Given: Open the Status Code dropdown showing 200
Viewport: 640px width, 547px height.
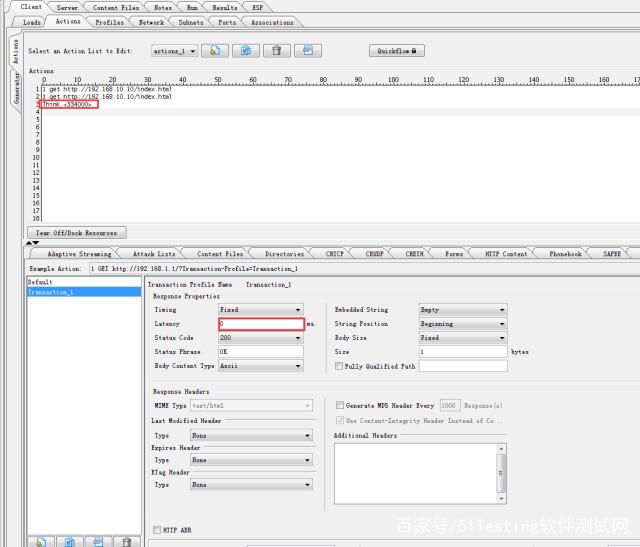Looking at the screenshot, I should [x=261, y=338].
